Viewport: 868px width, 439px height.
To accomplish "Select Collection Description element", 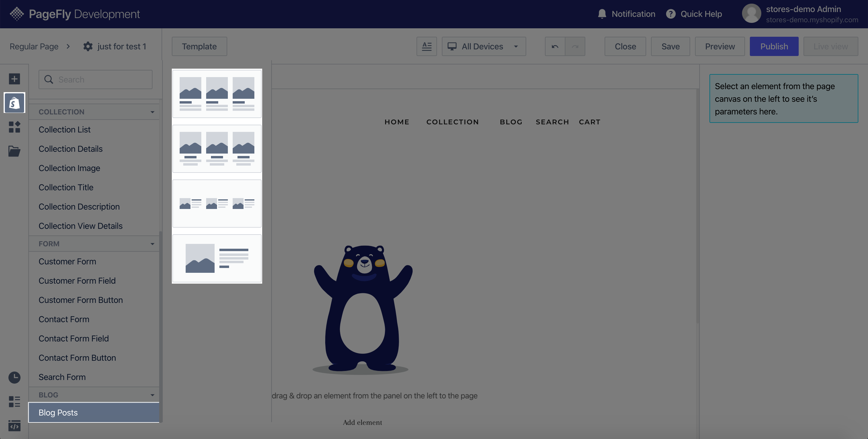I will [x=94, y=207].
